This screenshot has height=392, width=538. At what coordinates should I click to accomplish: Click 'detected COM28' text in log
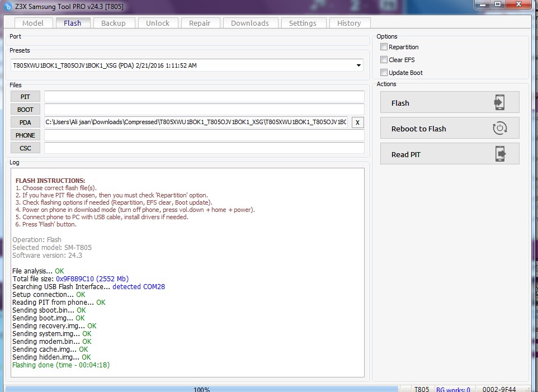139,286
